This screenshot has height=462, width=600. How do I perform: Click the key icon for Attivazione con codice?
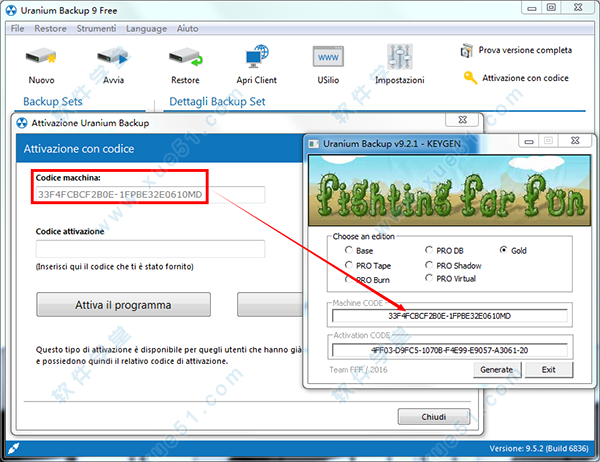pos(470,78)
